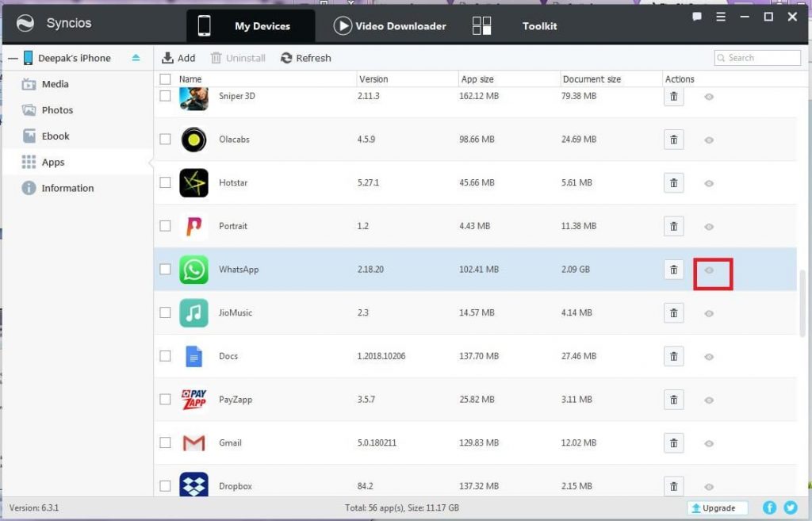
Task: Tick the Docs checkbox
Action: coord(165,356)
